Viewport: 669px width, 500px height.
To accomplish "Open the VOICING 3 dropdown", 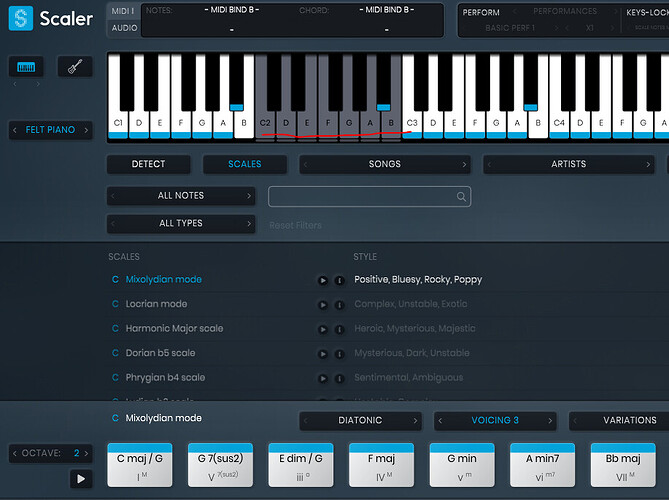I will pyautogui.click(x=495, y=421).
